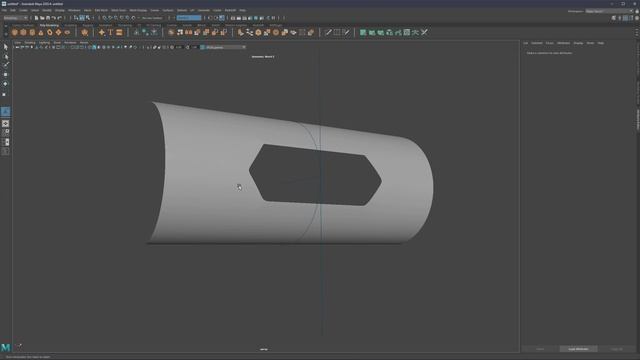Toggle select by object type mode

point(82,18)
